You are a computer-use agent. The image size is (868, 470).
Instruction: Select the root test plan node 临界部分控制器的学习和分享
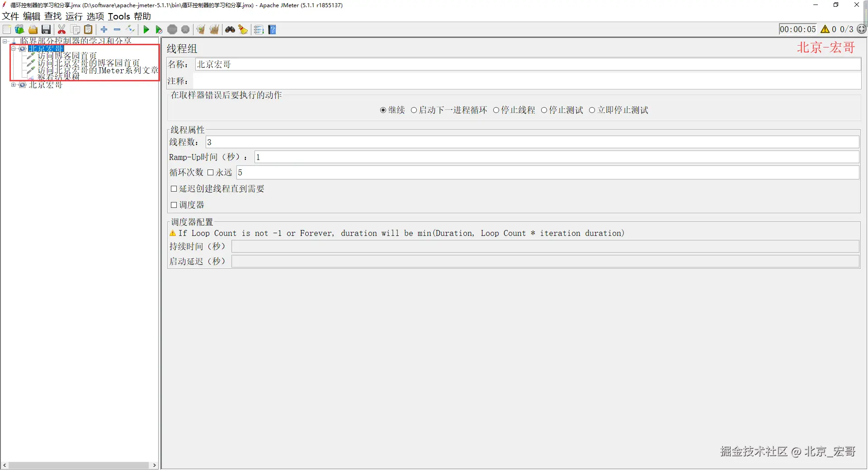pos(75,41)
